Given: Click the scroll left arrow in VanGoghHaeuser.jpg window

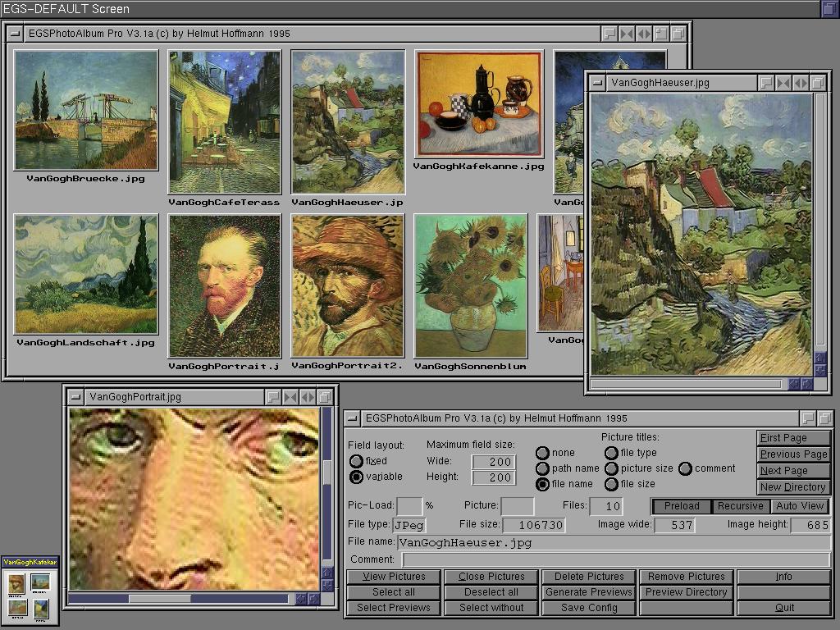Looking at the screenshot, I should tap(794, 384).
